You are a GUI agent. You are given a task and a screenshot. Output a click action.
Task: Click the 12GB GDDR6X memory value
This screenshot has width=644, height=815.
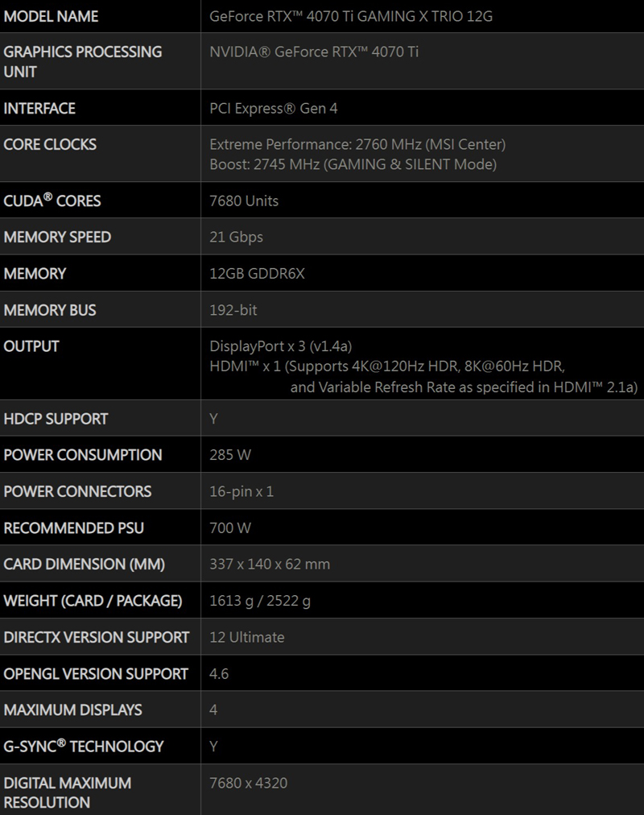pyautogui.click(x=257, y=274)
